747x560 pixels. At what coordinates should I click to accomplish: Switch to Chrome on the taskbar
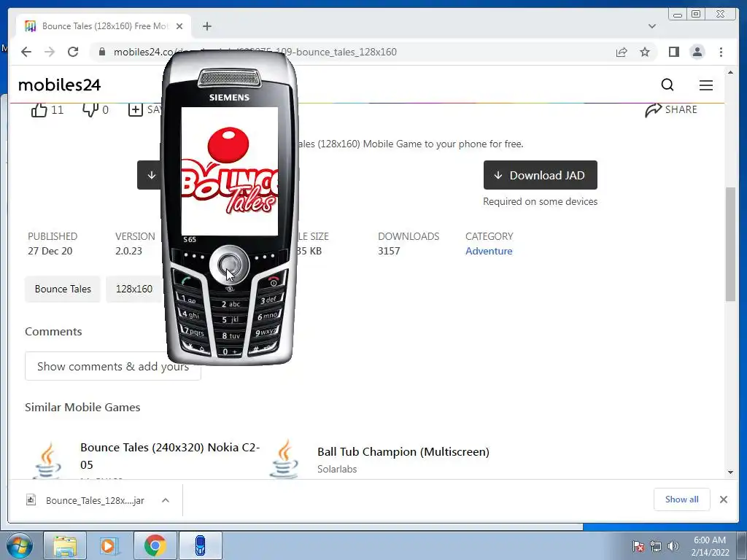(x=155, y=545)
